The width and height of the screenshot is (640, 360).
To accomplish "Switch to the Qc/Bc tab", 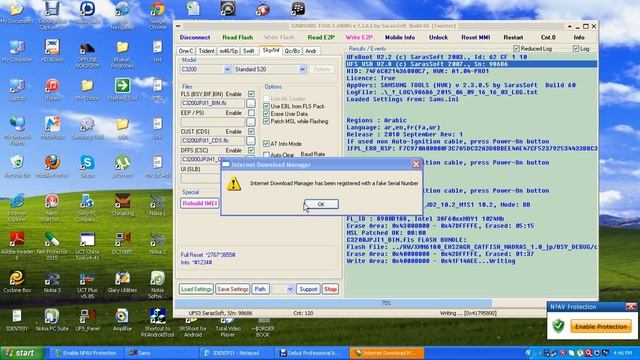I will coord(292,51).
